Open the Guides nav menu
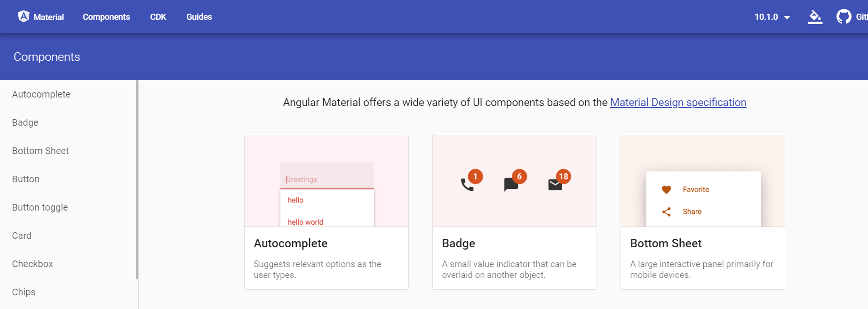Screen dimensions: 868x309 (x=199, y=17)
